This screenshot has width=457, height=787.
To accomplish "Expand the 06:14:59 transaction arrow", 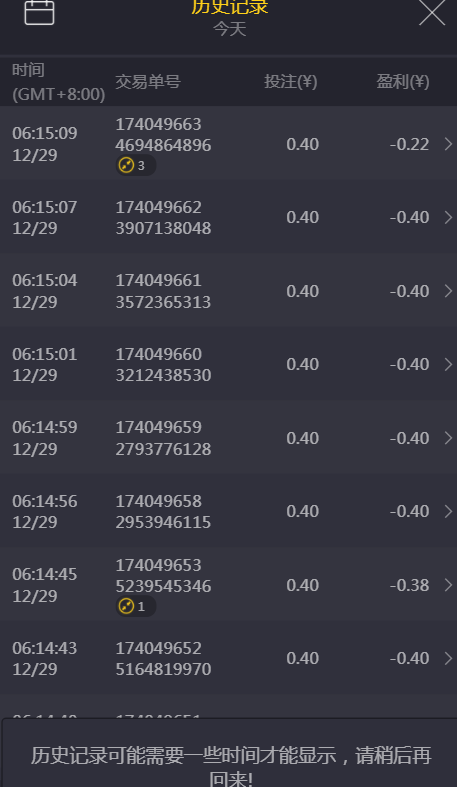I will 448,438.
